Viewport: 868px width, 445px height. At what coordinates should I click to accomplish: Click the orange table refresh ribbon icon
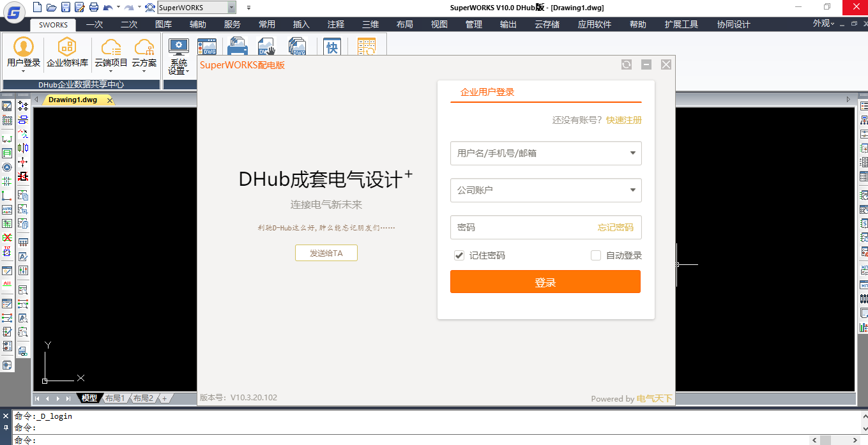(x=367, y=47)
